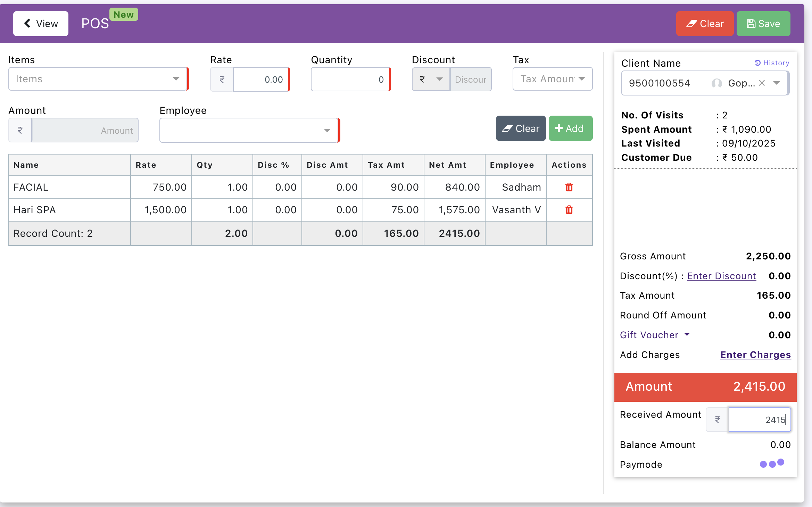
Task: Click the back arrow View button
Action: click(41, 24)
